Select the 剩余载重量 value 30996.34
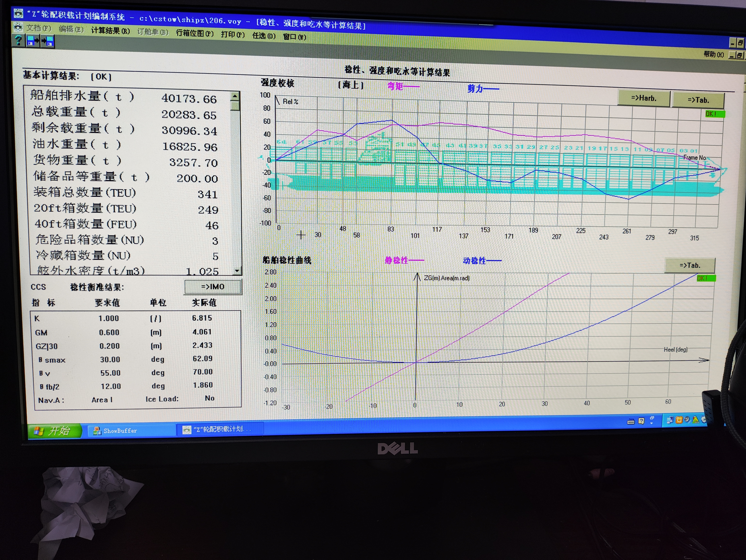Viewport: 746px width, 560px height. point(189,131)
